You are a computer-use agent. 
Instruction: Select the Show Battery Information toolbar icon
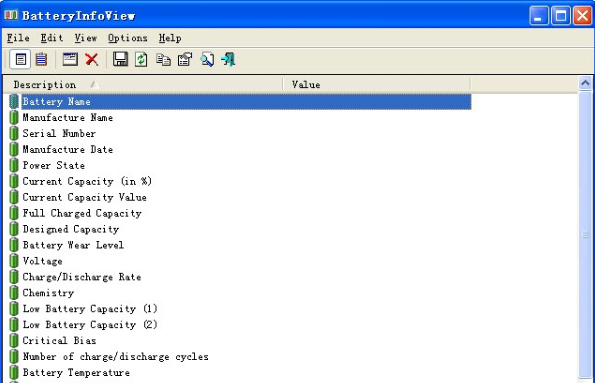click(20, 60)
